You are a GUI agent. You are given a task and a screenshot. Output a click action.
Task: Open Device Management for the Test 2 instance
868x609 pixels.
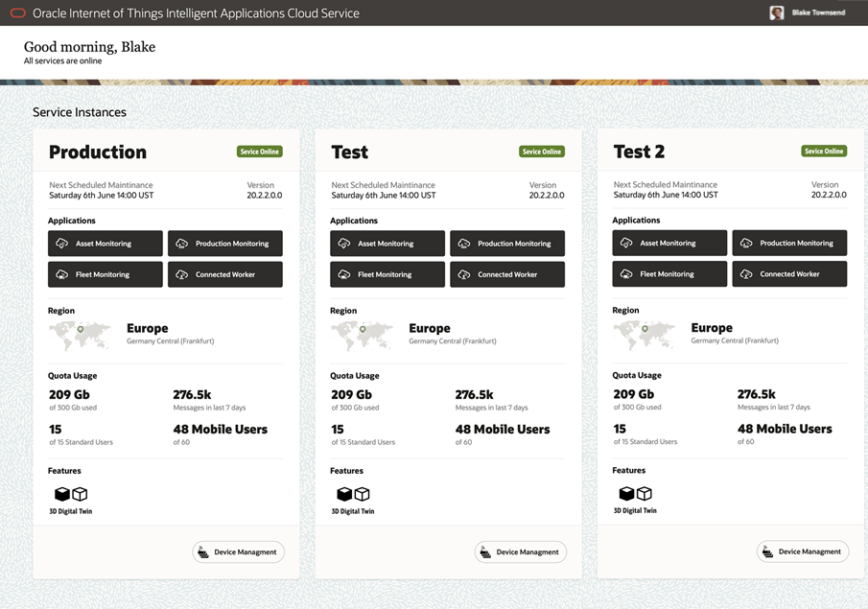802,551
